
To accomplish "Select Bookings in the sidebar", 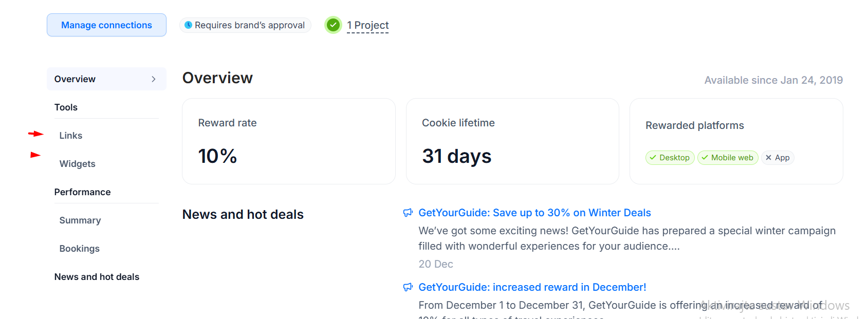I will click(x=80, y=249).
